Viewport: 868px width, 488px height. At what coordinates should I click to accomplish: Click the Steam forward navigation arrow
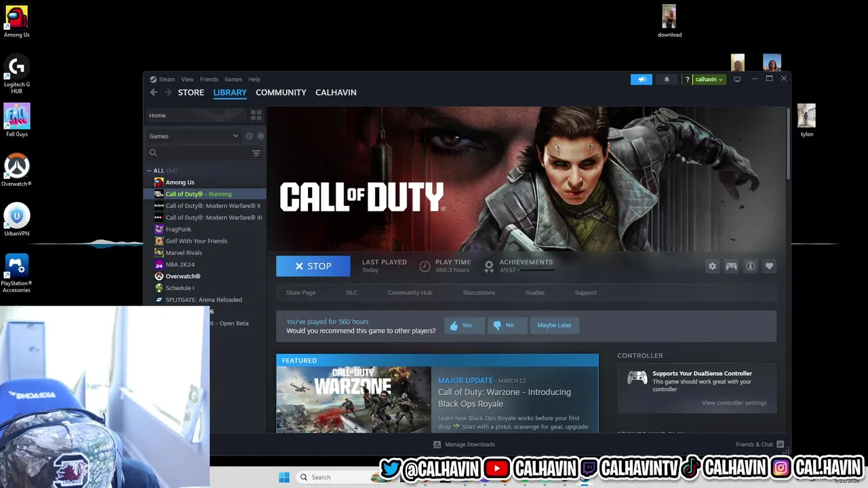coord(168,92)
